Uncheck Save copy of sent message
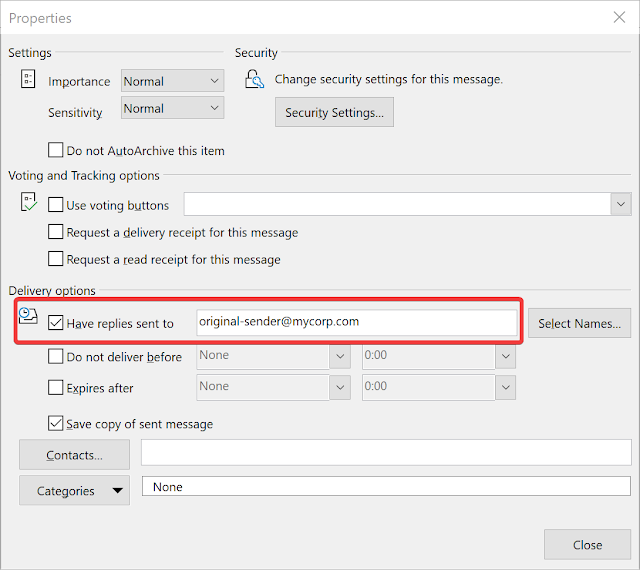Screen dimensions: 640x570 [x=56, y=423]
